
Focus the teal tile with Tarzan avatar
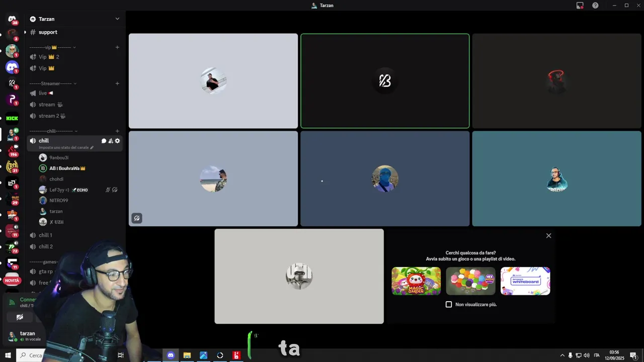556,178
